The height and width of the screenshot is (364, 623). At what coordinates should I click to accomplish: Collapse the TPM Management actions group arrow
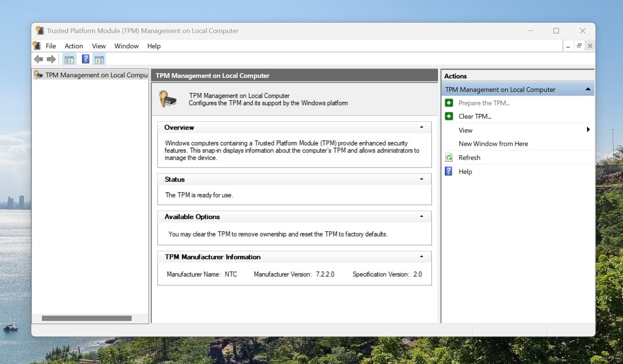(x=588, y=89)
